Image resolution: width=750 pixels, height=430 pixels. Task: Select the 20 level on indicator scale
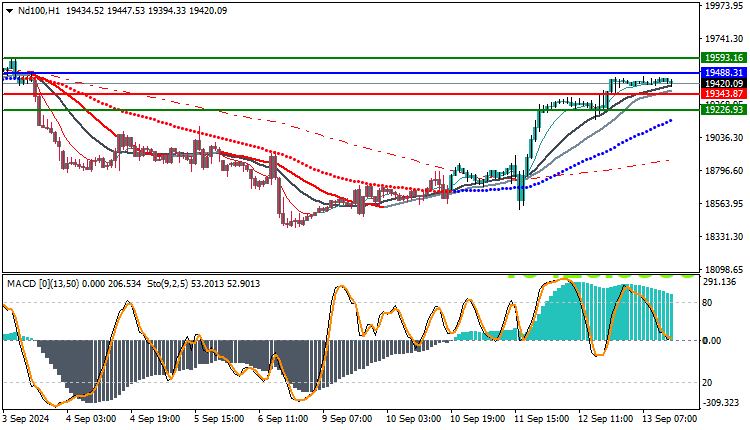pos(707,383)
